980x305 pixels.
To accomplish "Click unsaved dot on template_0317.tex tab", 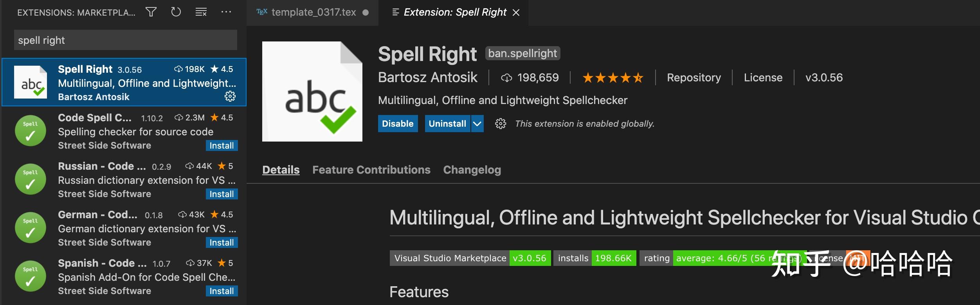I will pyautogui.click(x=366, y=13).
